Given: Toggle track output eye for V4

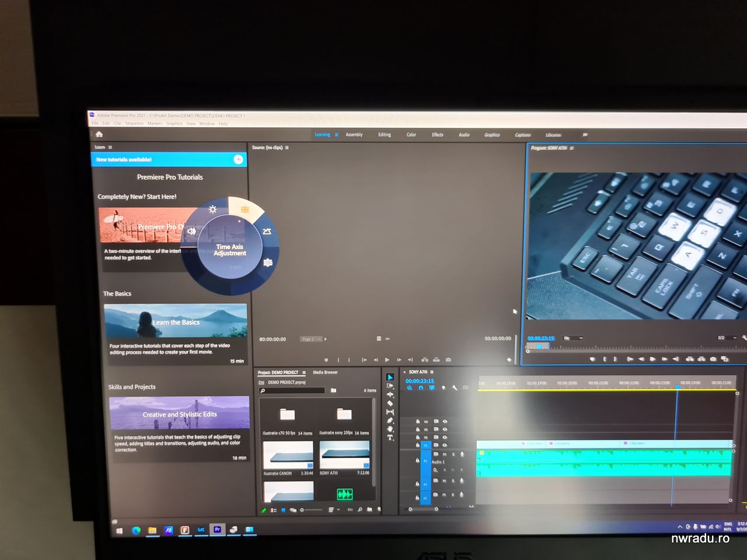Looking at the screenshot, I should [445, 421].
